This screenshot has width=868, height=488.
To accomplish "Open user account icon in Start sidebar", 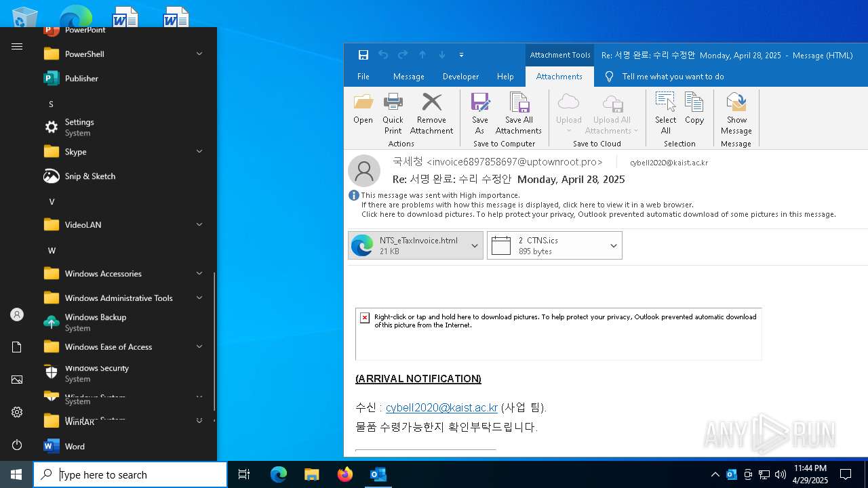I will [x=17, y=314].
